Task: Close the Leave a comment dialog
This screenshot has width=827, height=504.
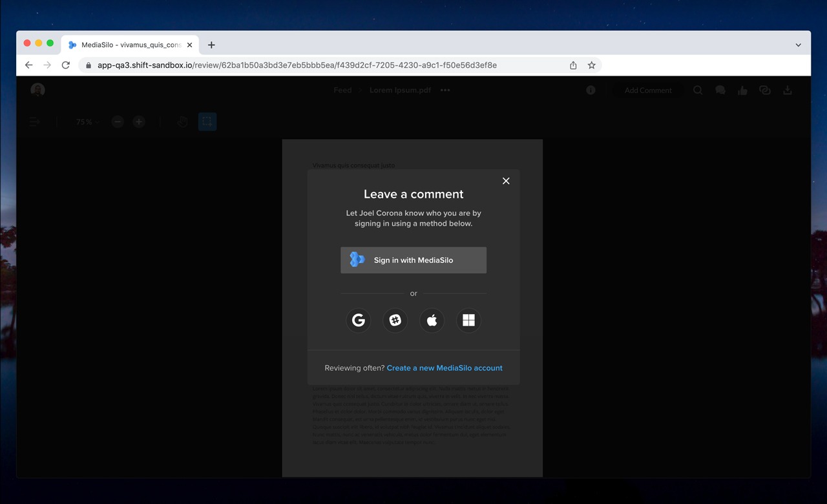Action: point(506,181)
